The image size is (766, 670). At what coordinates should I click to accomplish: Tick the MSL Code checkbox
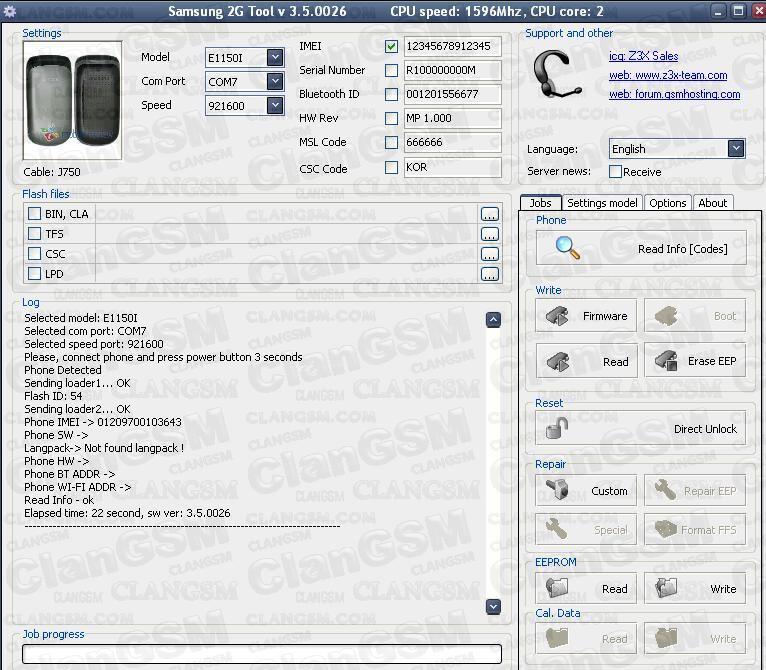391,143
